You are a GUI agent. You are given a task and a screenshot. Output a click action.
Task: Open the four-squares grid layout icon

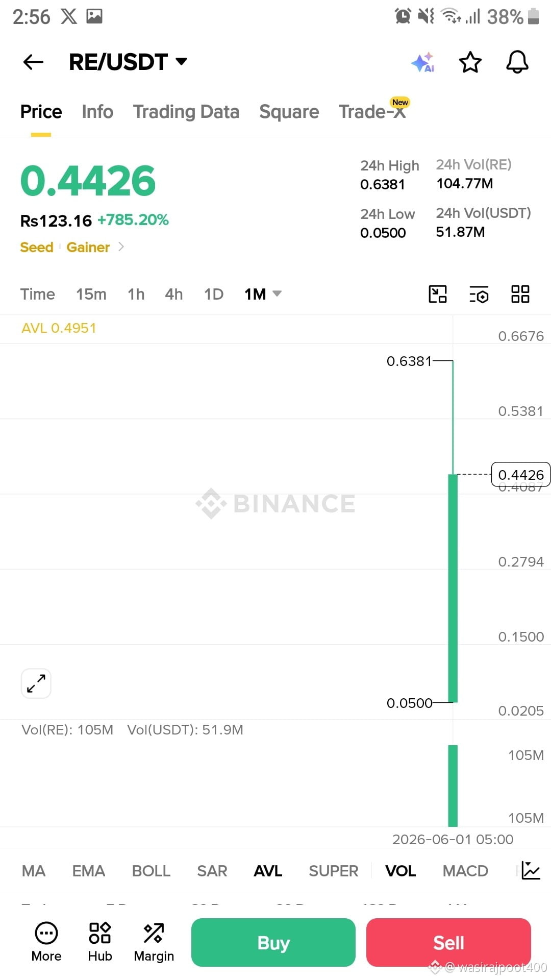tap(520, 294)
